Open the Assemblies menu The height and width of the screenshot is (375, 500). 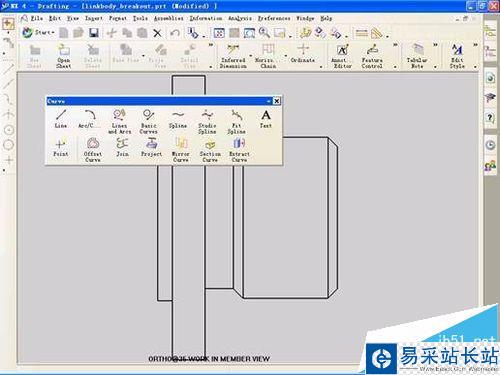pyautogui.click(x=169, y=18)
